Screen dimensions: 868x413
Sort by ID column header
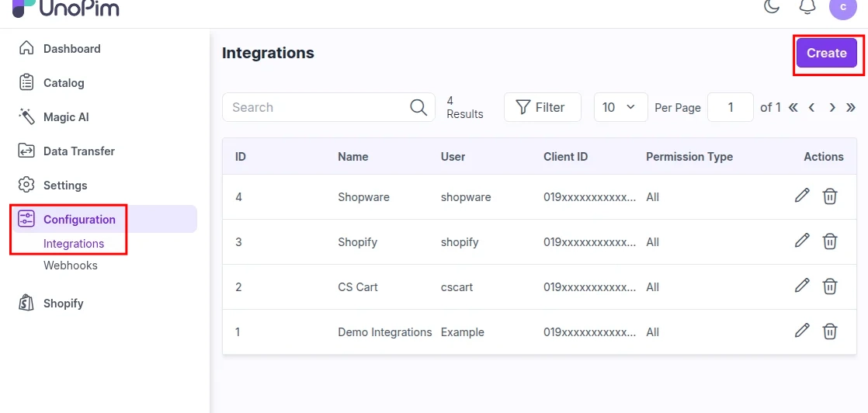240,157
